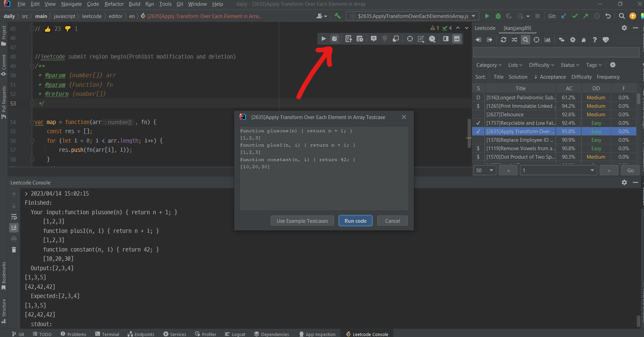Open Leetcode plugin settings gear icon
Viewport: 644px width, 337px height.
573,40
